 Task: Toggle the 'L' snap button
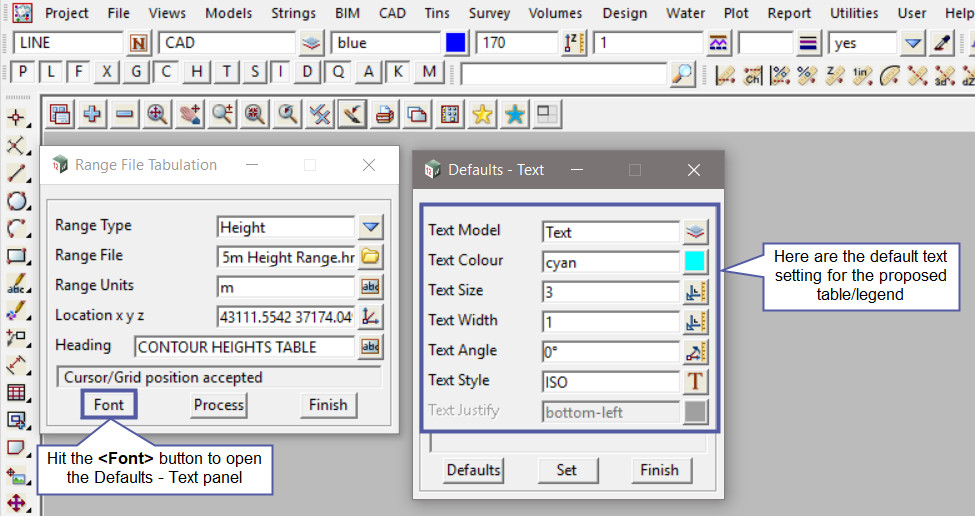coord(51,72)
